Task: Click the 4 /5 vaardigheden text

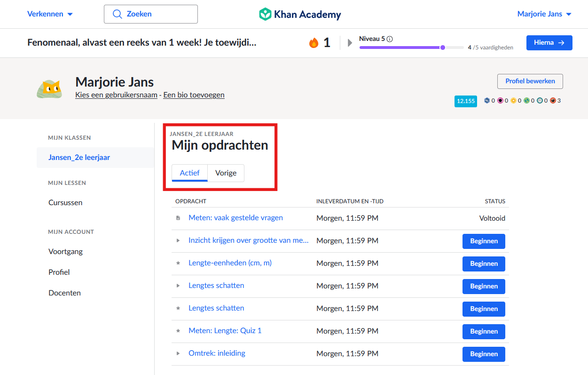Action: click(x=490, y=48)
